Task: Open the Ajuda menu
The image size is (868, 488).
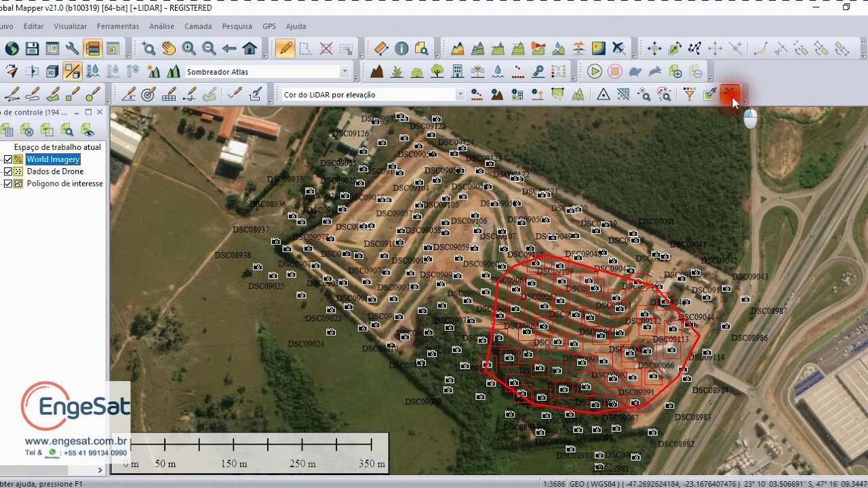Action: tap(296, 26)
